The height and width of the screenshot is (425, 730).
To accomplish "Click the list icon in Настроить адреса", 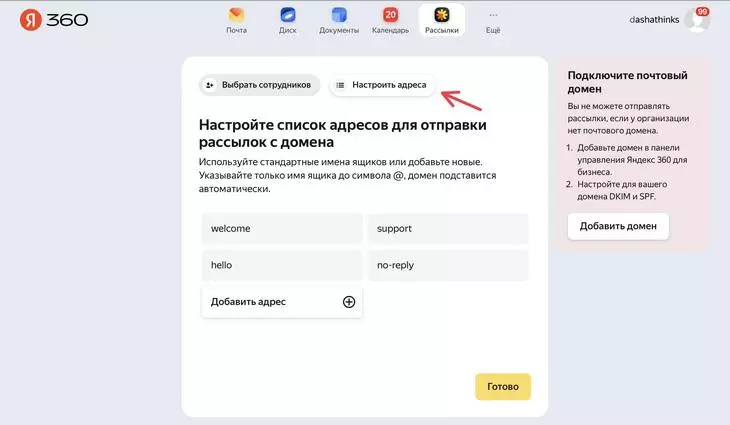I will [x=340, y=85].
